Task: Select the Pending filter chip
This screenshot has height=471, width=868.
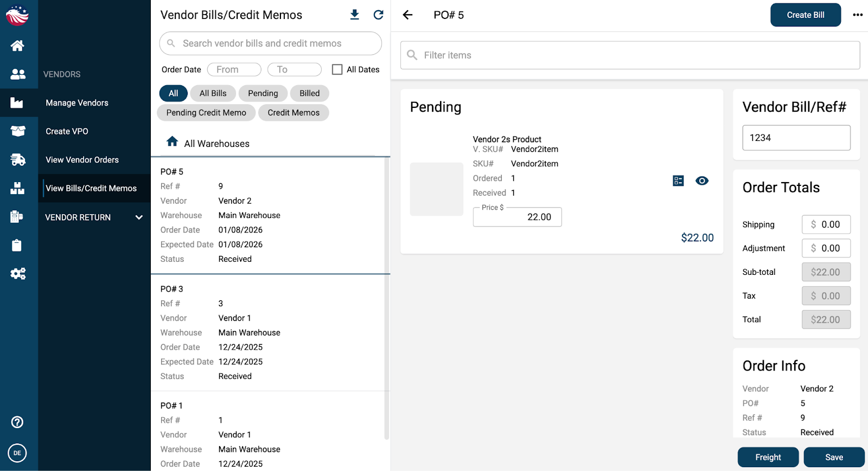Action: click(x=263, y=93)
